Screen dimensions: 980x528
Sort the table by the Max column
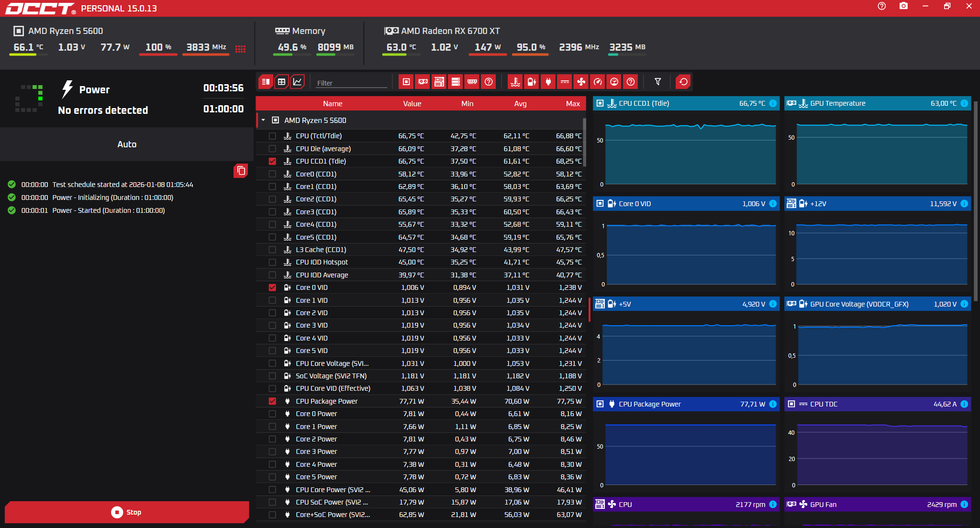coord(573,104)
